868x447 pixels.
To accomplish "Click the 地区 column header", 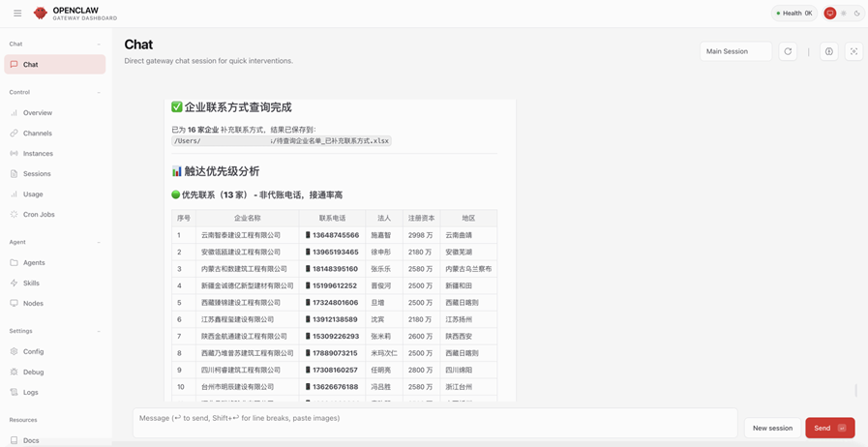I will pos(468,218).
